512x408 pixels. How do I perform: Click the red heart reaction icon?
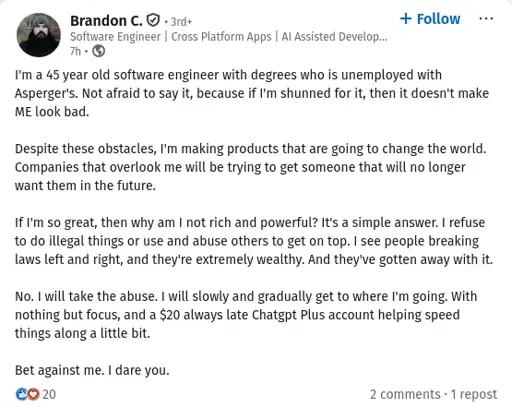pos(33,394)
